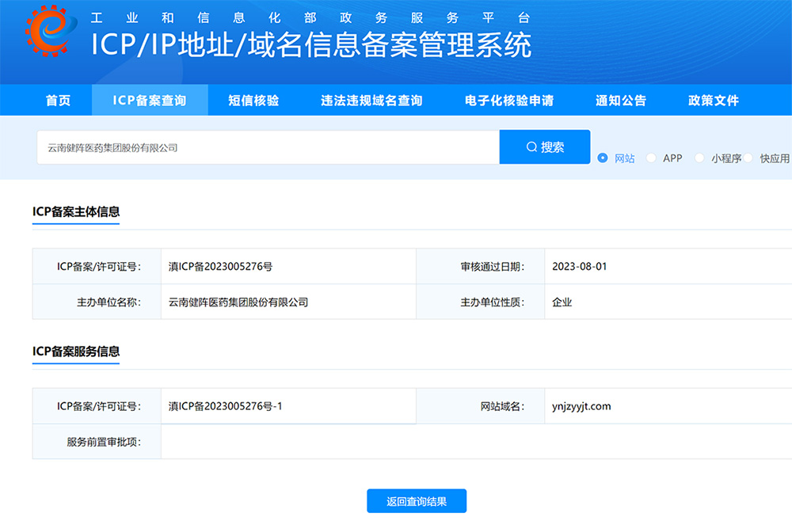792x532 pixels.
Task: Click 返回查询结果 button
Action: (x=417, y=501)
